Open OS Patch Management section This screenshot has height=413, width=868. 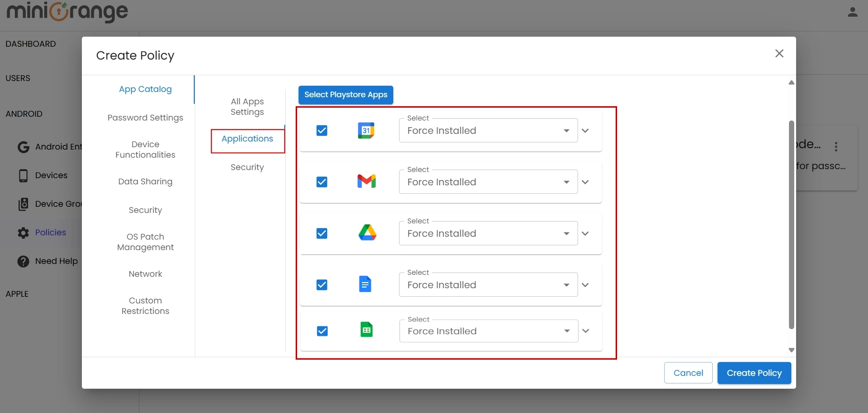click(145, 242)
